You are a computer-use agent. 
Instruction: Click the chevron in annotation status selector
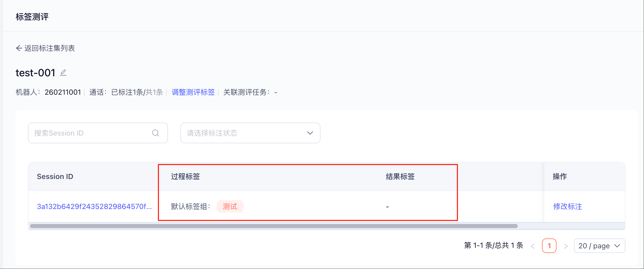click(x=310, y=133)
